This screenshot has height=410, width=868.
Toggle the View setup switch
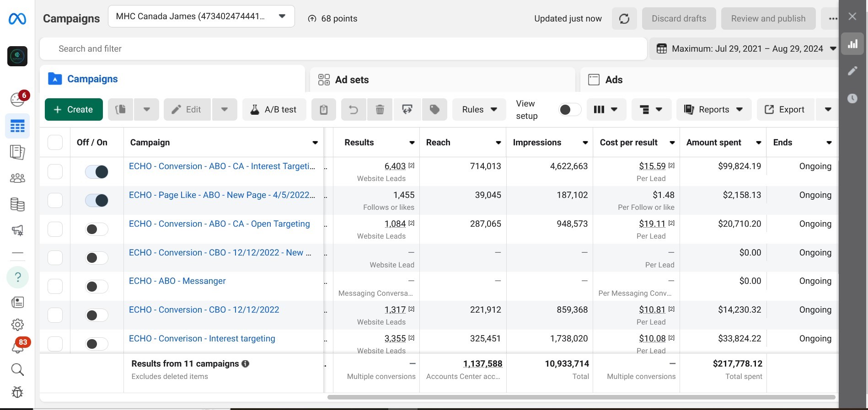[x=570, y=110]
